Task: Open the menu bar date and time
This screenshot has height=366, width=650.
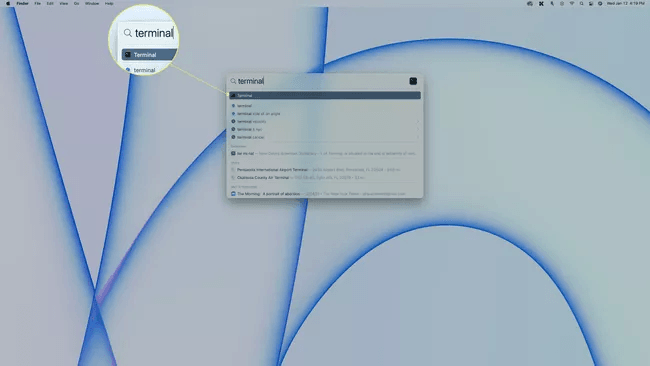Action: pos(626,3)
